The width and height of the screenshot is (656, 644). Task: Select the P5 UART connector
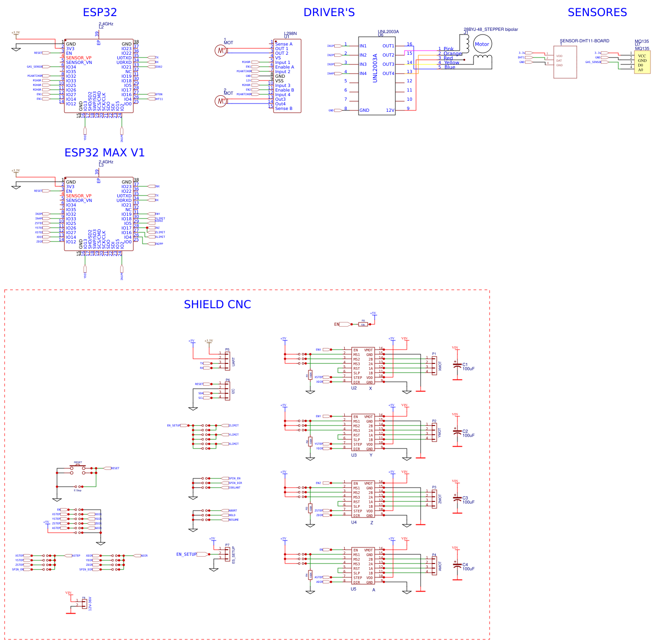[x=227, y=361]
